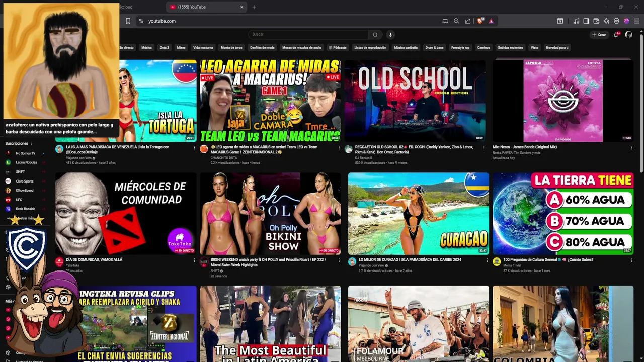Open site information icon beside youtube.com
This screenshot has height=362, width=644.
[141, 21]
